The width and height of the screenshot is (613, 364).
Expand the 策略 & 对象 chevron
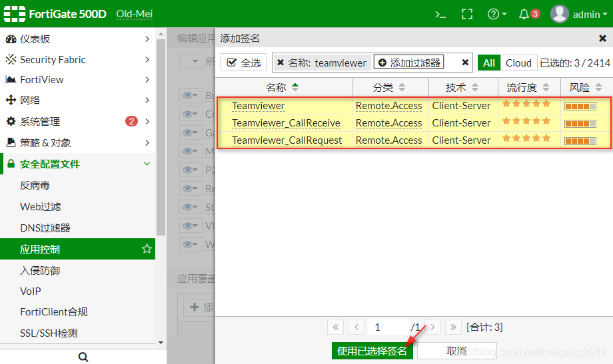click(147, 142)
